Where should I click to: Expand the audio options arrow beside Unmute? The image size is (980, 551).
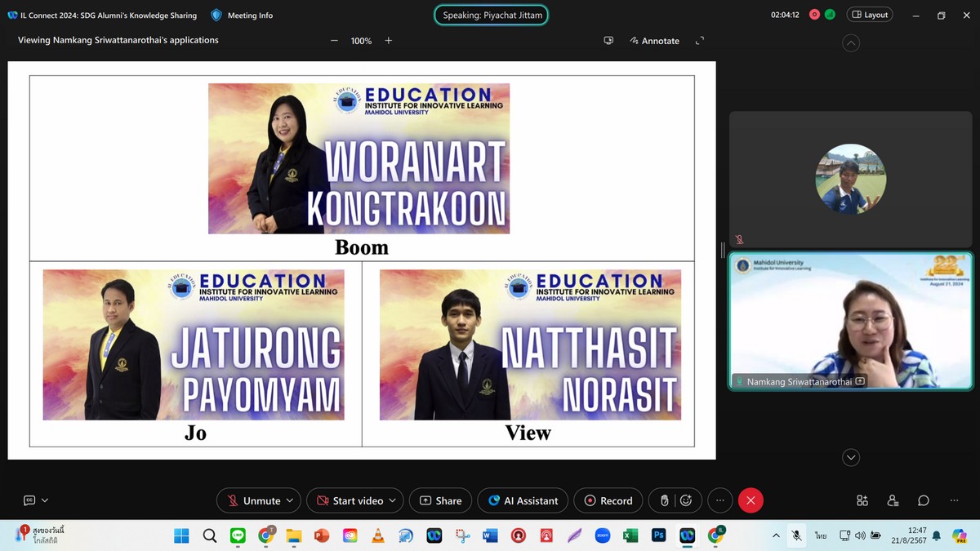click(x=290, y=500)
